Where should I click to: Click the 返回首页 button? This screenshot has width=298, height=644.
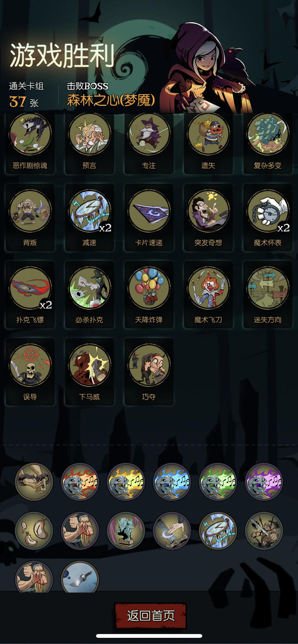pyautogui.click(x=150, y=616)
